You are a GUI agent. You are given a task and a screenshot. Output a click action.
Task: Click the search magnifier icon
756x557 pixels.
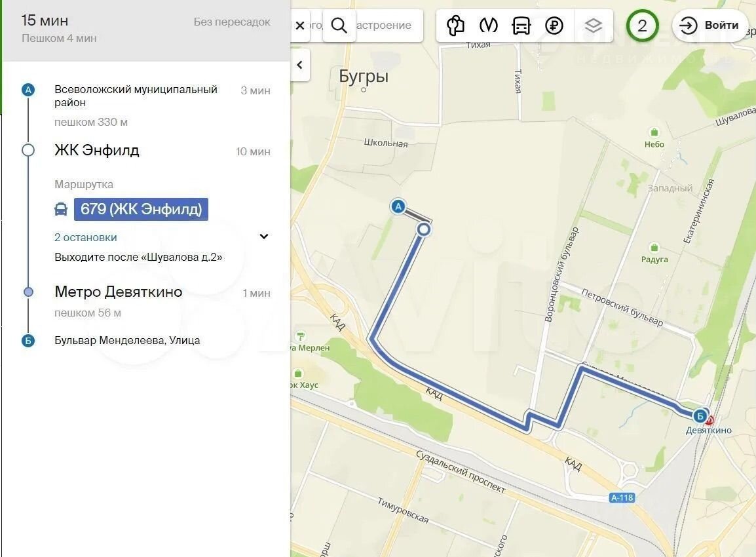coord(339,26)
